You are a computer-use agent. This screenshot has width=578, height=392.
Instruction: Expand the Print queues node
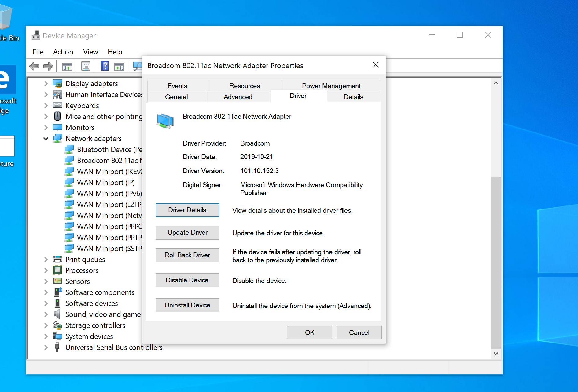46,259
